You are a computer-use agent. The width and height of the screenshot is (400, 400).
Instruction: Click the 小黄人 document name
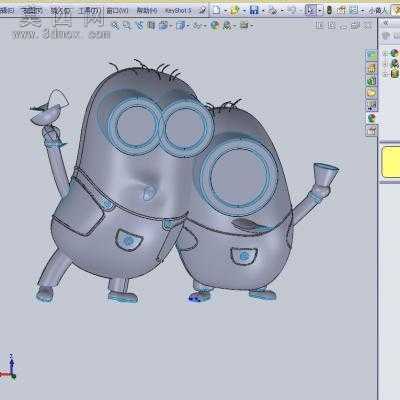click(x=379, y=11)
